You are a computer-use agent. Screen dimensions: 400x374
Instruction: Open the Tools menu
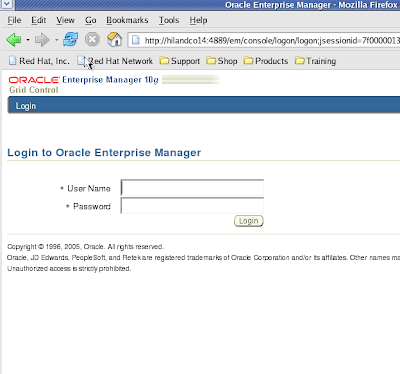pyautogui.click(x=169, y=20)
